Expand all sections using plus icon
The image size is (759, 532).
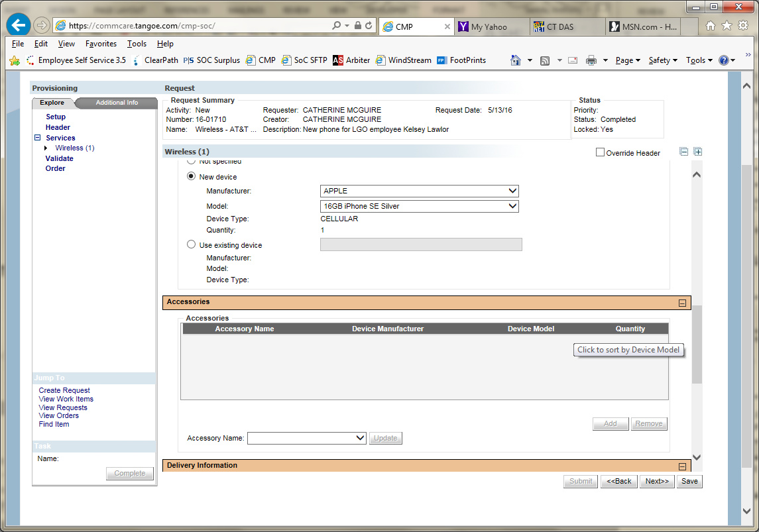(697, 152)
